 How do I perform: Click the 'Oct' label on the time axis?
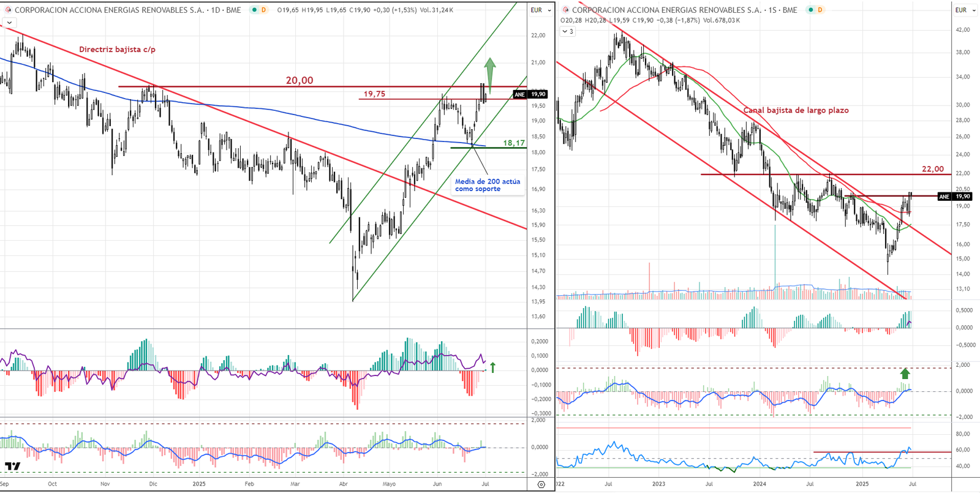53,484
